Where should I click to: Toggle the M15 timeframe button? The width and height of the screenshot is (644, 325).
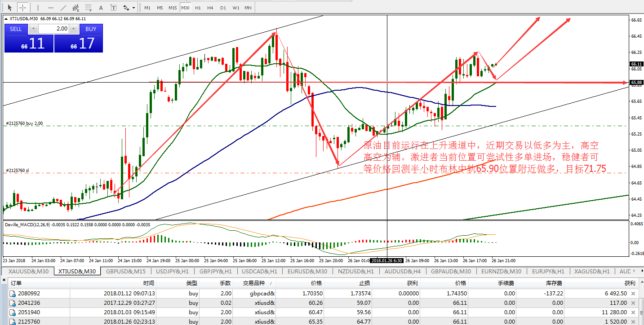click(x=173, y=8)
